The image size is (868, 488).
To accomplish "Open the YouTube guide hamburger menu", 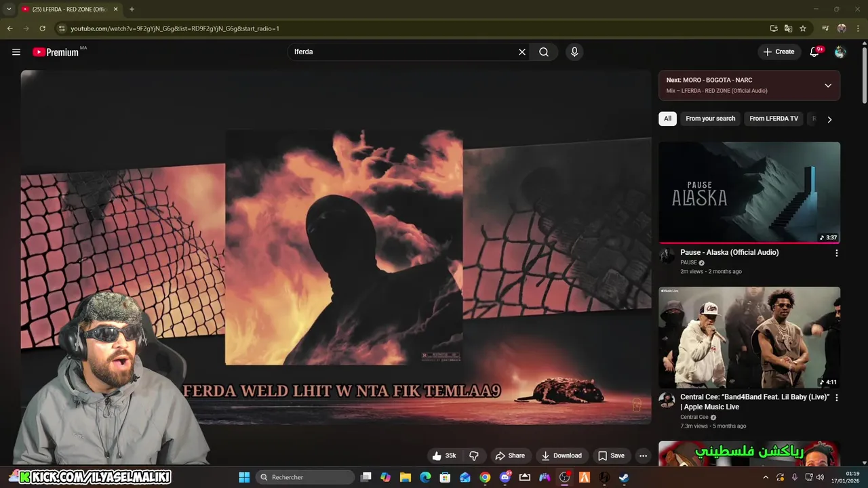I will [x=16, y=52].
